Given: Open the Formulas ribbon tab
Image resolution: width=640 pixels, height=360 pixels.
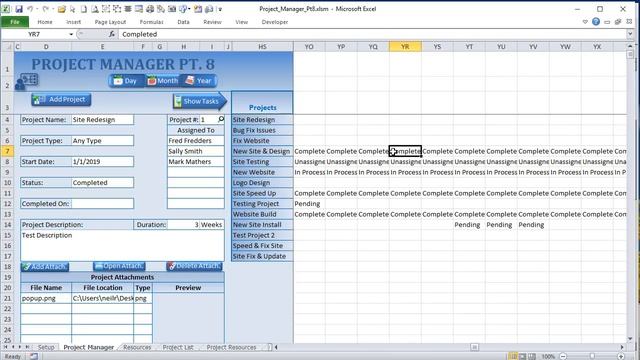Looking at the screenshot, I should (151, 22).
